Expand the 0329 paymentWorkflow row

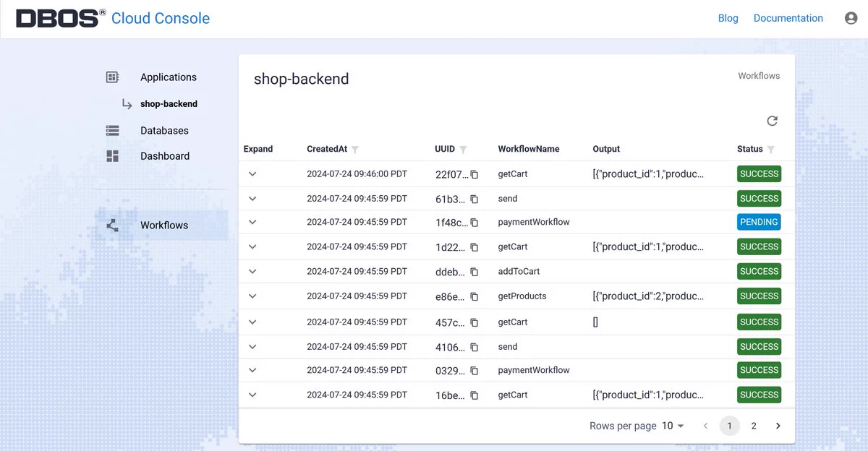[252, 370]
